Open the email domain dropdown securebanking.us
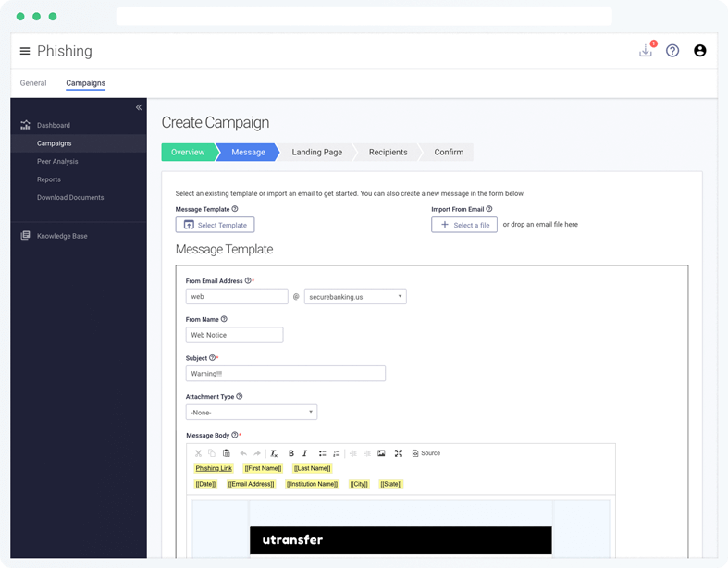 (x=355, y=297)
